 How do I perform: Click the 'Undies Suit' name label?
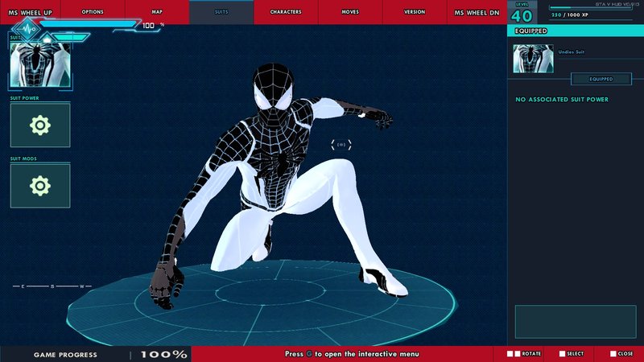click(x=571, y=51)
